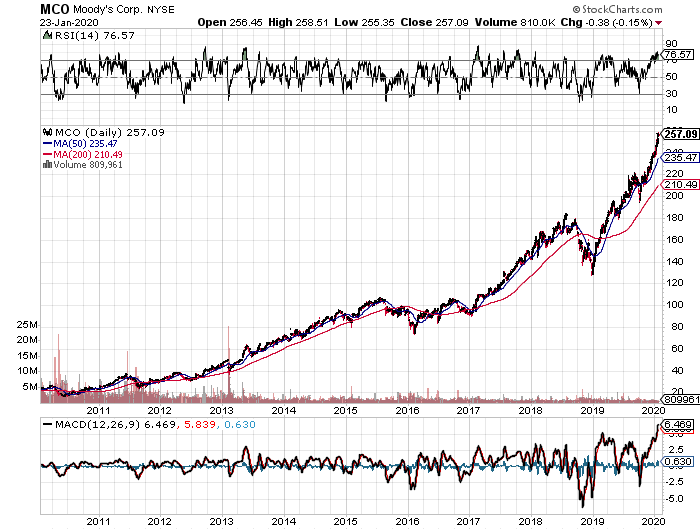The width and height of the screenshot is (700, 530).
Task: Click the Close 257.09 header value
Action: coord(434,22)
